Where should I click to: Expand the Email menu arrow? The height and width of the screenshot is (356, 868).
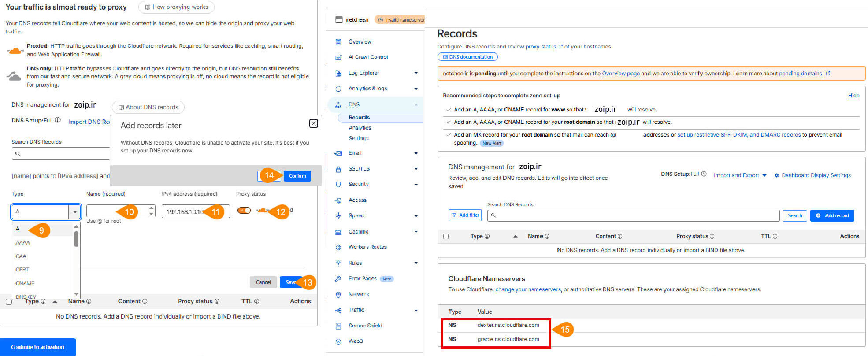coord(416,153)
